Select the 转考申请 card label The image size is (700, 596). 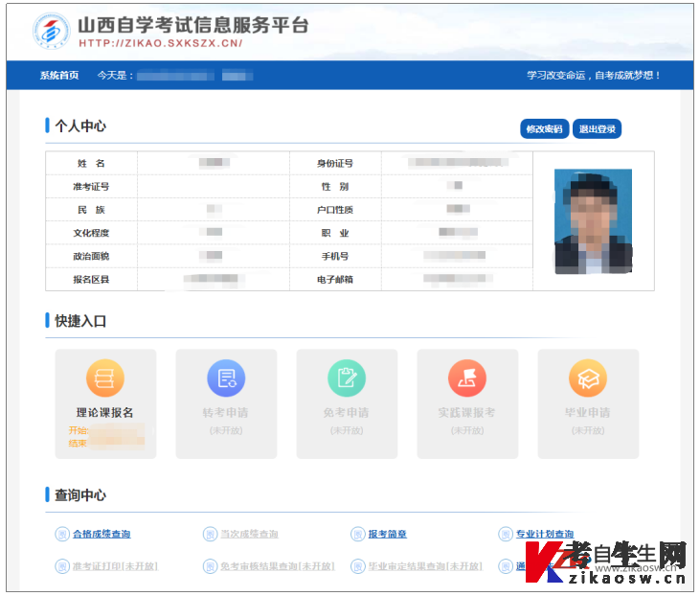[x=225, y=412]
